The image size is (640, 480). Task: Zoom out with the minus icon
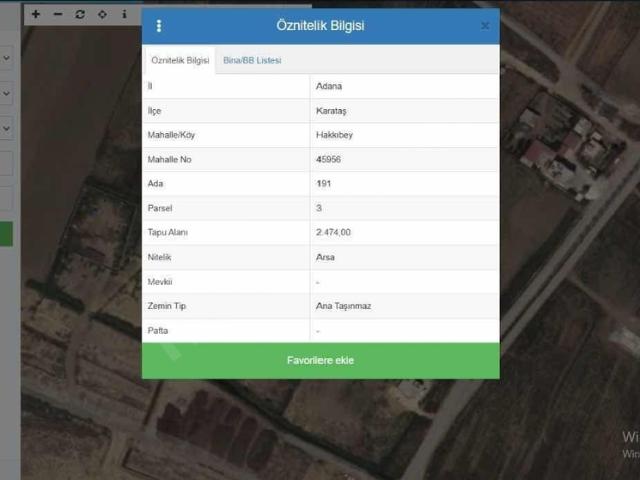point(58,14)
